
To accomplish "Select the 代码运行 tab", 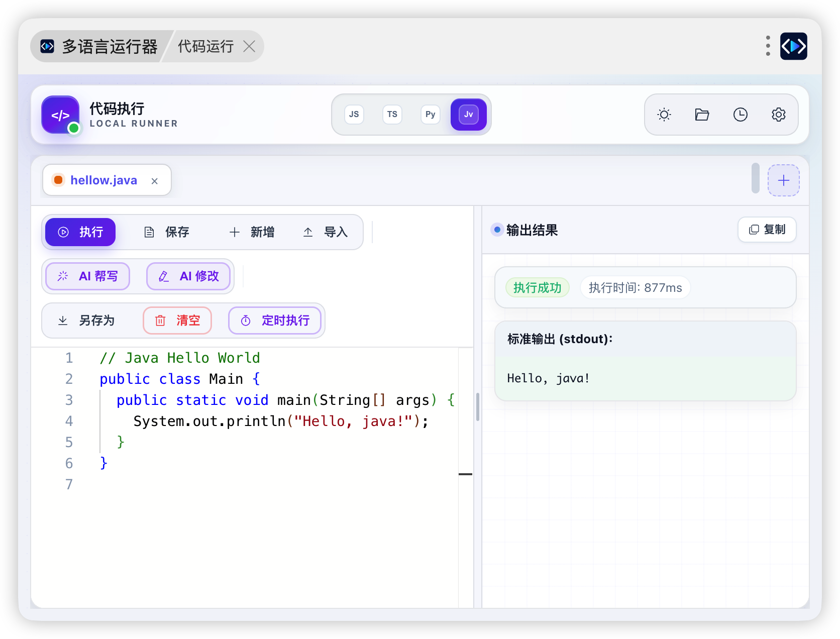I will point(205,46).
